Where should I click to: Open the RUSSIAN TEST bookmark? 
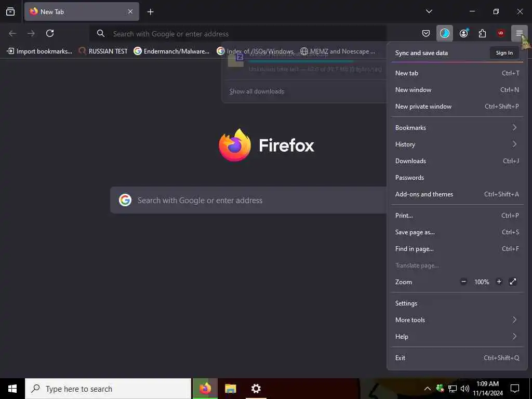coord(103,51)
